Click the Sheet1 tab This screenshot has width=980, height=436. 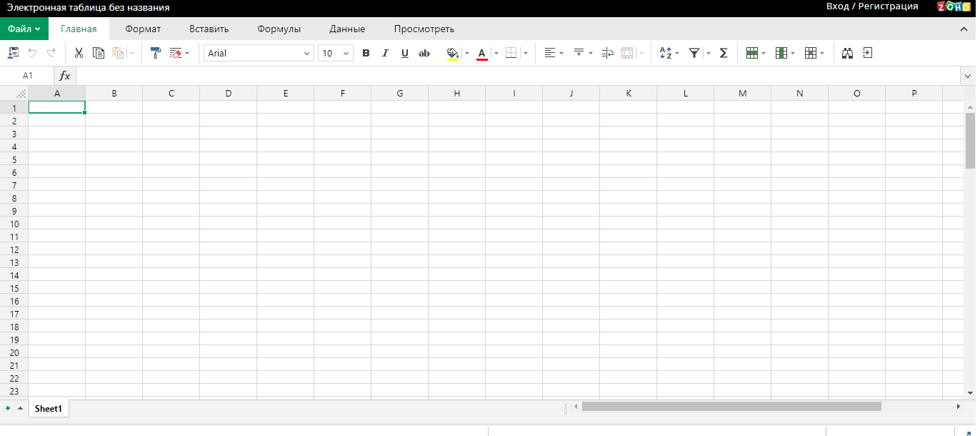pos(49,409)
